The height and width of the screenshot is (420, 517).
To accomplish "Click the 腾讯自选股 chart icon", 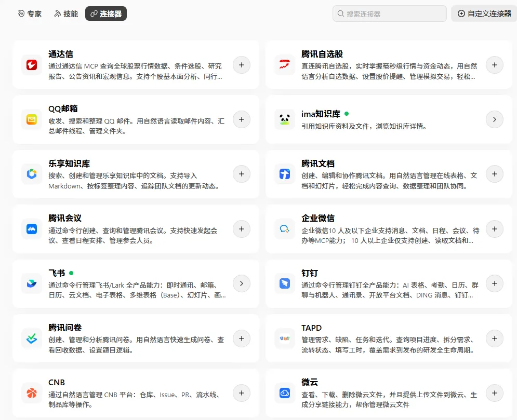I will [x=285, y=65].
